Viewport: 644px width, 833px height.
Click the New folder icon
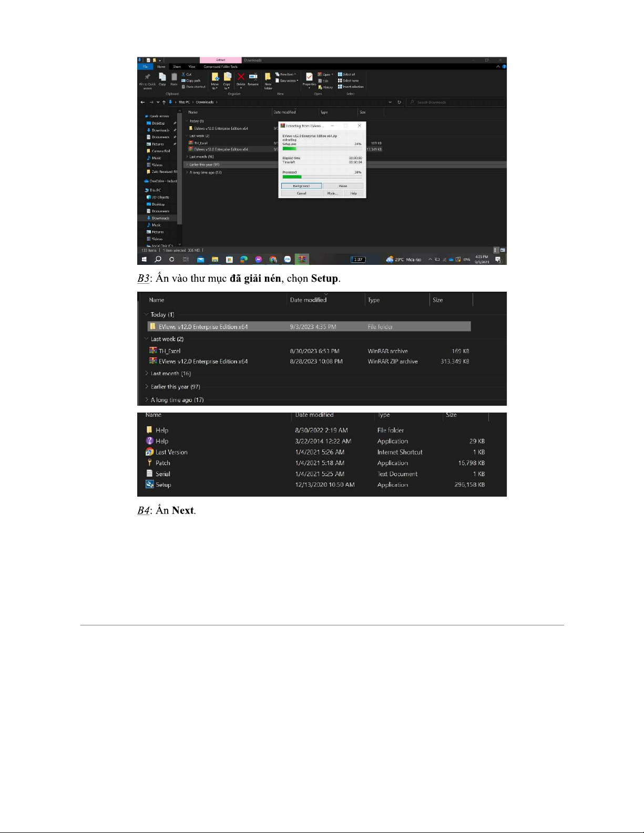pyautogui.click(x=268, y=79)
